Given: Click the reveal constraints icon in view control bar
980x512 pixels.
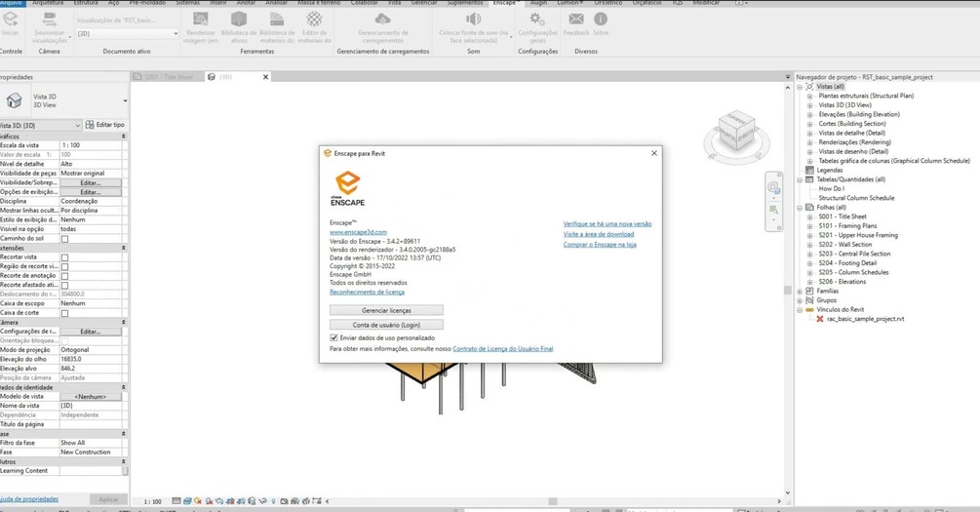Looking at the screenshot, I should pyautogui.click(x=316, y=500).
